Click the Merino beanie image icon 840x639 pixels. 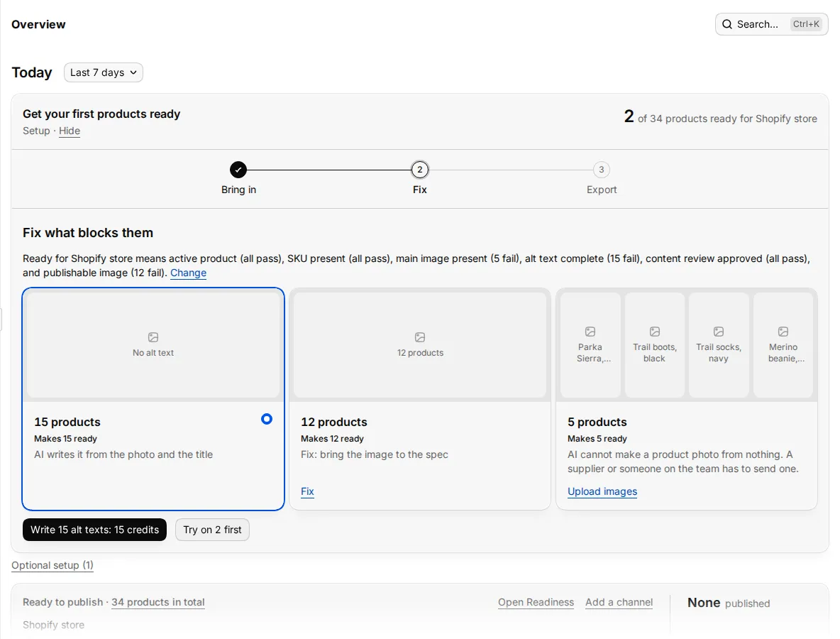click(783, 332)
